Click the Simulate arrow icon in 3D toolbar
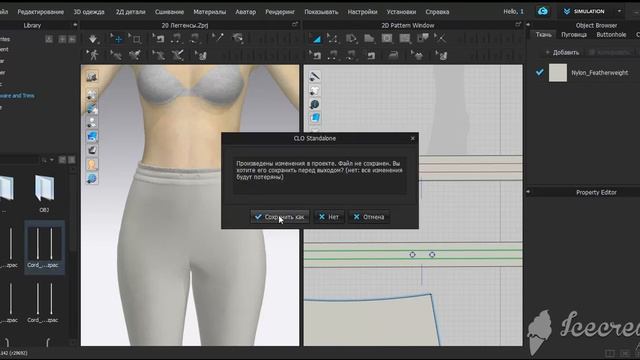Viewport: 640px width, 360px height. tap(93, 39)
